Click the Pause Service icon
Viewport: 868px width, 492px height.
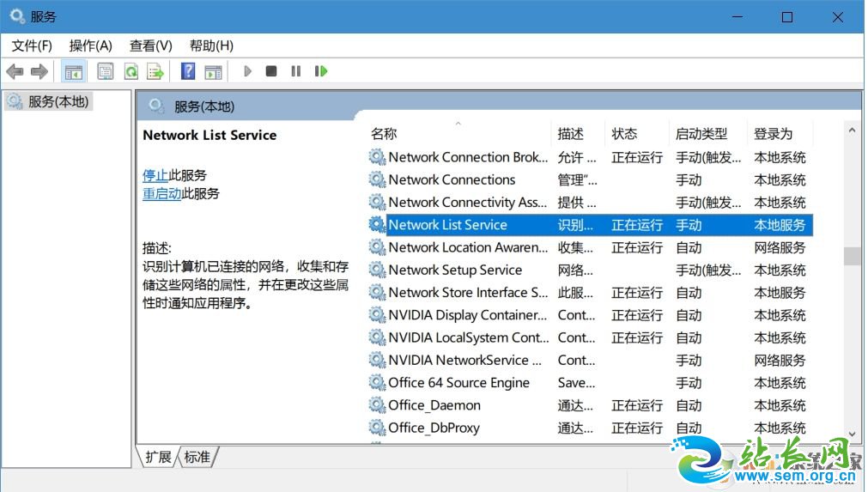pyautogui.click(x=296, y=71)
